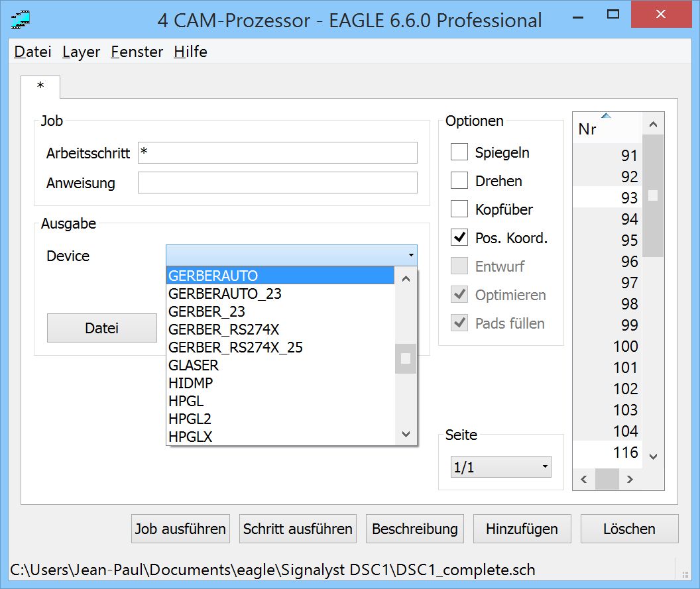Enable the Spiegeln checkbox

point(459,152)
